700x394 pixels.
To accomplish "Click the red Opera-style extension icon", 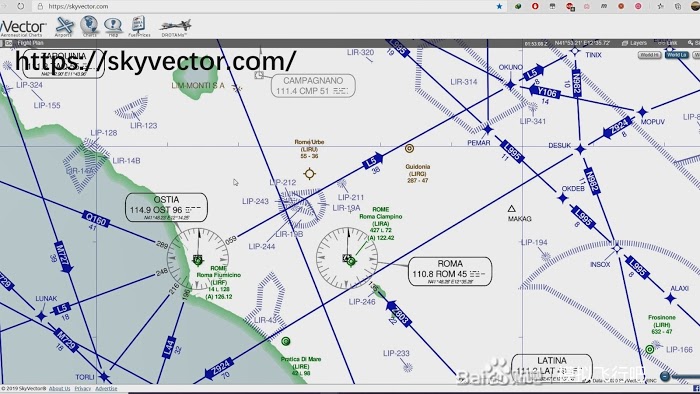I will pyautogui.click(x=535, y=6).
